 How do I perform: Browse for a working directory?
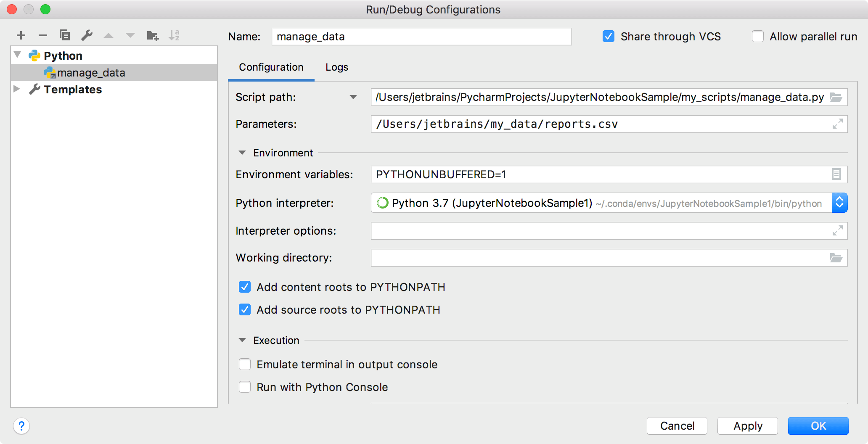tap(837, 258)
